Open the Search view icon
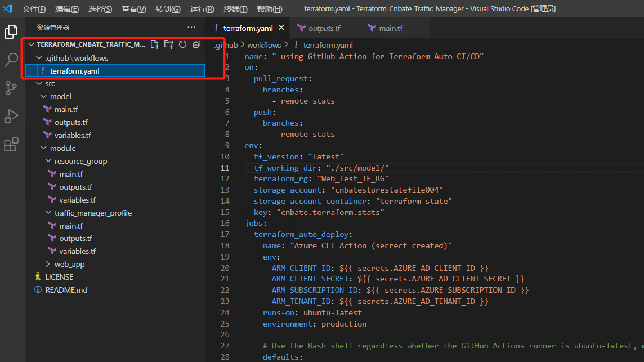This screenshot has height=362, width=644. (11, 60)
